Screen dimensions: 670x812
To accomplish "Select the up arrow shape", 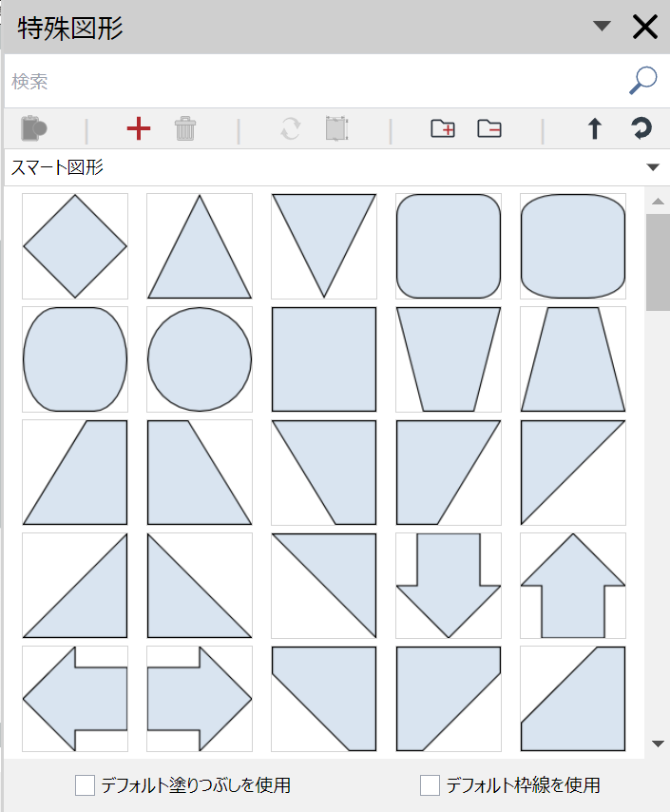I will coord(573,586).
